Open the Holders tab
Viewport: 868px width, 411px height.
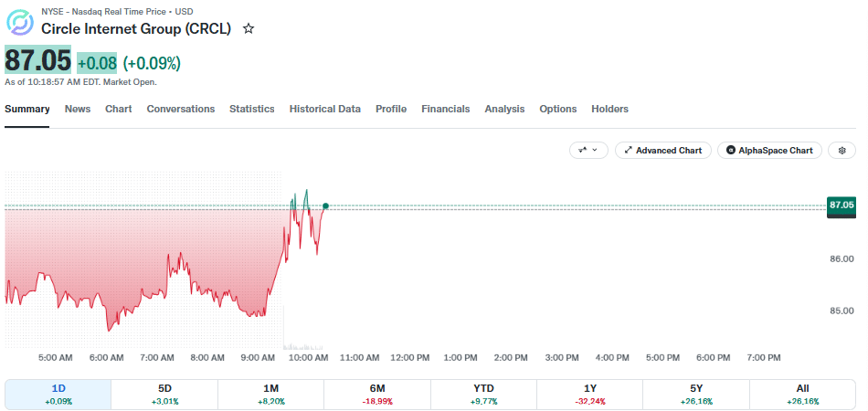609,109
